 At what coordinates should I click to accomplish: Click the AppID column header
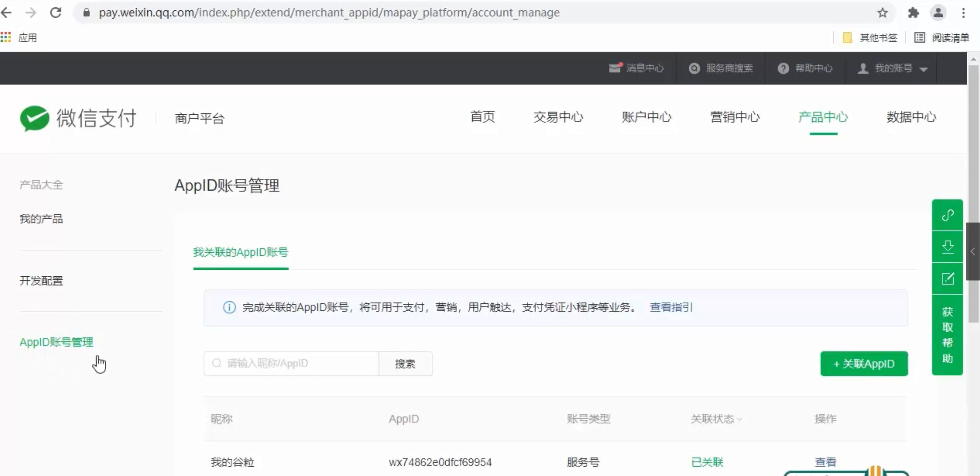coord(404,419)
